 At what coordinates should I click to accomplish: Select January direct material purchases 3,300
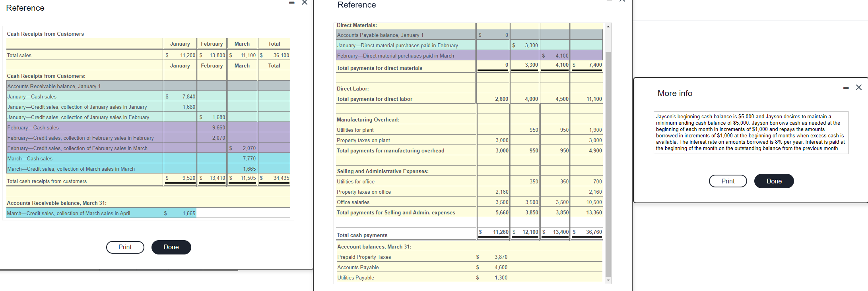[531, 45]
